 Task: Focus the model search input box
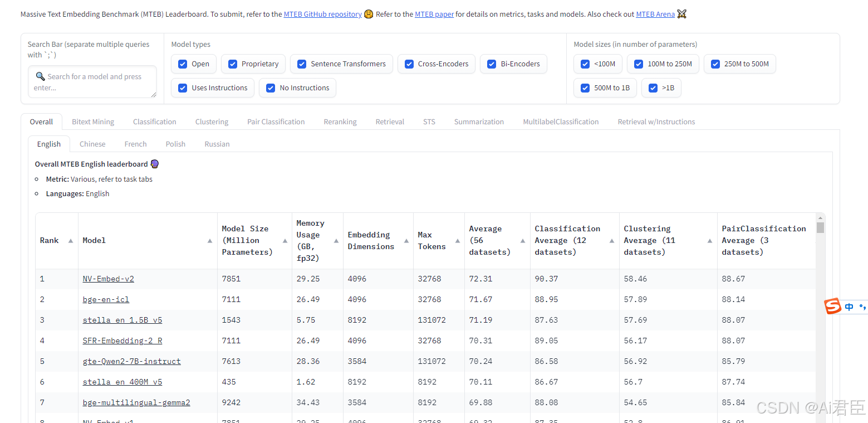pyautogui.click(x=92, y=82)
